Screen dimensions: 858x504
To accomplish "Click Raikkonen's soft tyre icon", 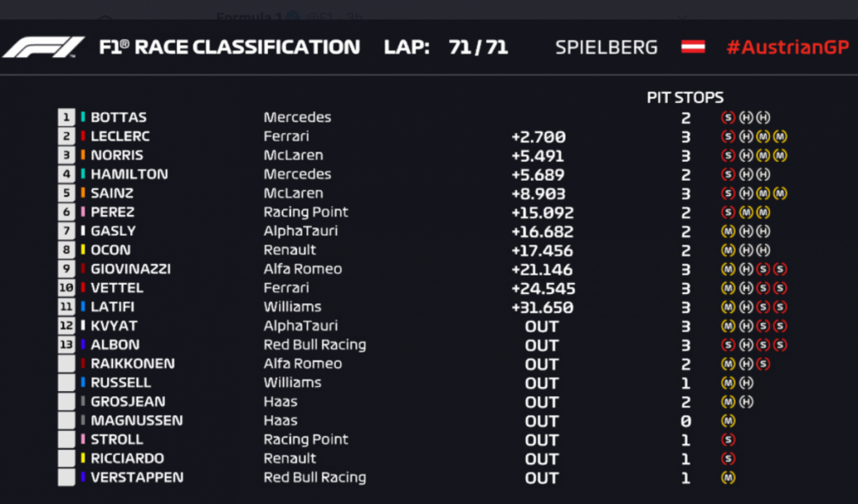I will [x=763, y=363].
